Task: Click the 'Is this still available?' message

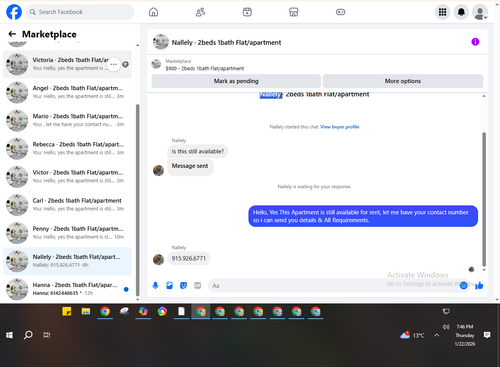Action: (198, 151)
